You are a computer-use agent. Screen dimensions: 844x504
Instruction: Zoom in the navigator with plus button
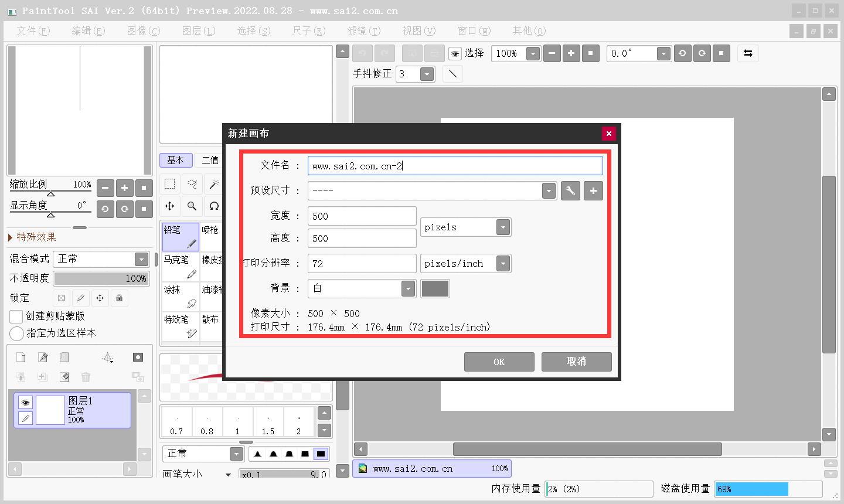coord(124,188)
